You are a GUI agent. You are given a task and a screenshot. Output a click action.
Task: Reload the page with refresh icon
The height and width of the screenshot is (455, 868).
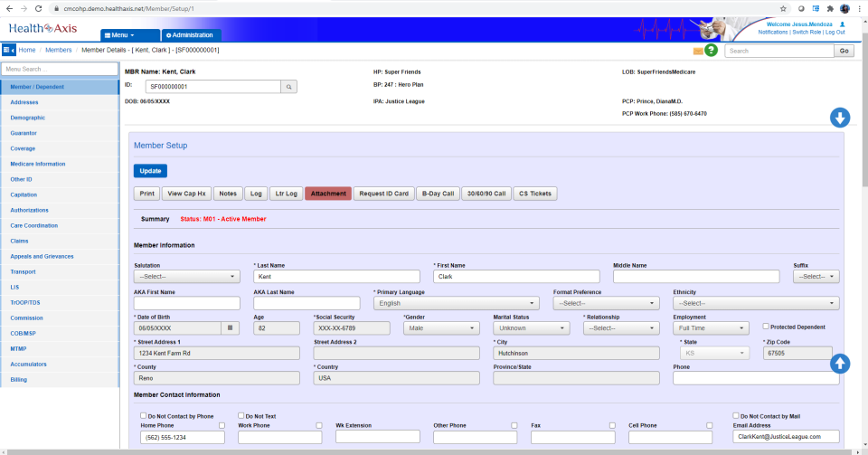point(38,8)
